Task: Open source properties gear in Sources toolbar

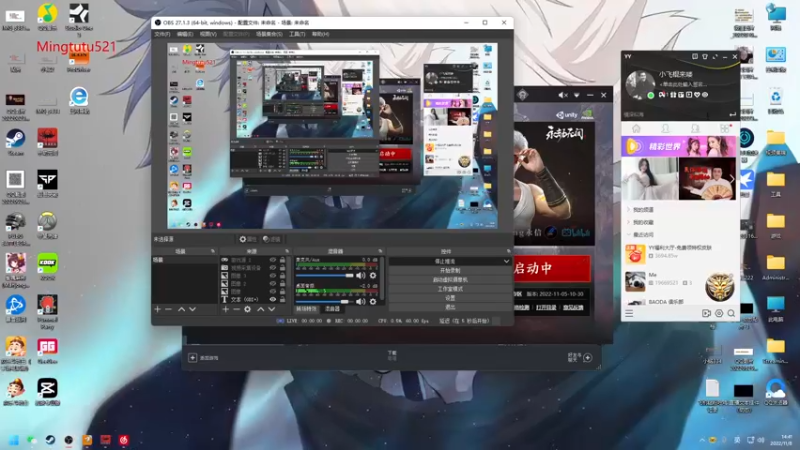Action: (x=247, y=309)
